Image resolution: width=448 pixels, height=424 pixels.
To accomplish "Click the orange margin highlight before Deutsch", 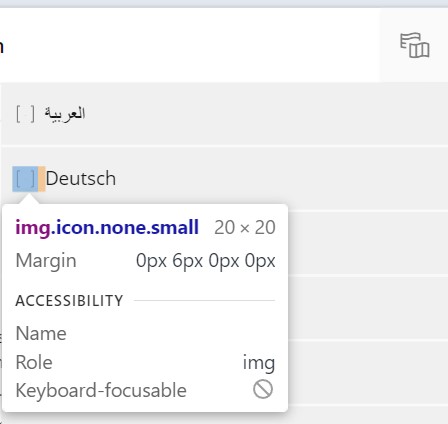I will (42, 179).
